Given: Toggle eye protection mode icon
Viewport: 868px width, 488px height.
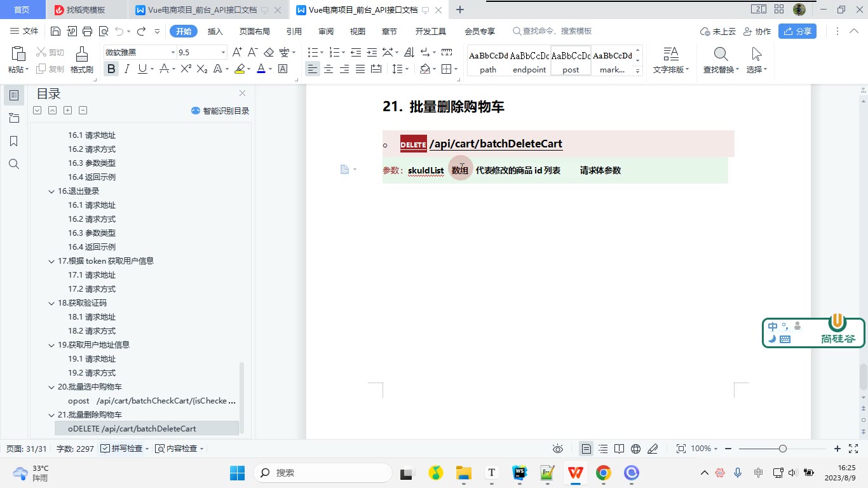Looking at the screenshot, I should pos(558,449).
